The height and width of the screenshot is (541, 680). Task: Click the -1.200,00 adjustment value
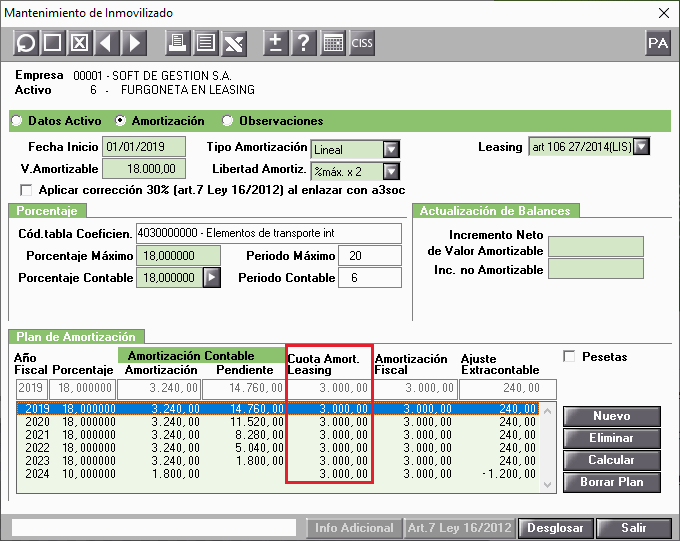pos(510,474)
